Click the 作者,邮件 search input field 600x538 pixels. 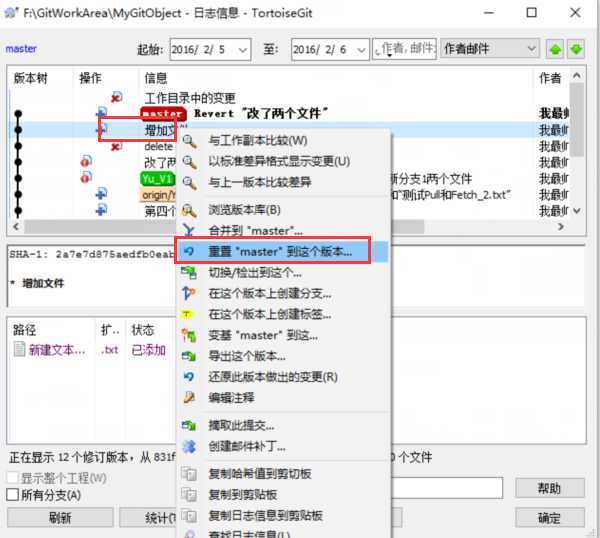coord(404,49)
